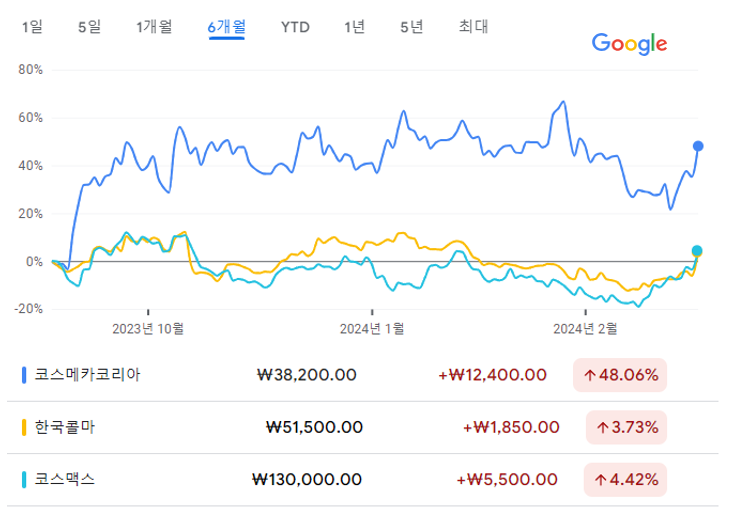Click the teal color bar beside 코스맥스
This screenshot has width=735, height=519.
click(x=24, y=480)
